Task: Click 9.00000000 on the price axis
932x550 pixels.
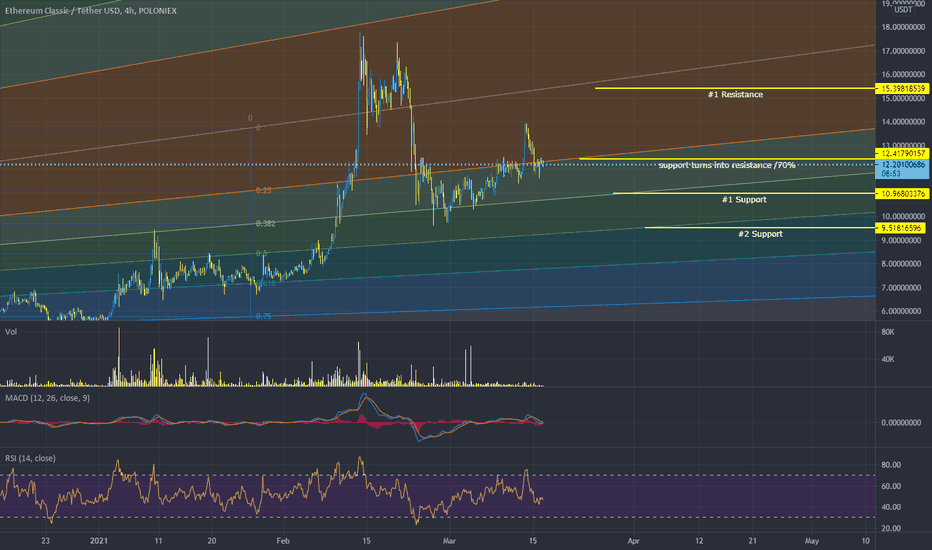Action: [903, 240]
